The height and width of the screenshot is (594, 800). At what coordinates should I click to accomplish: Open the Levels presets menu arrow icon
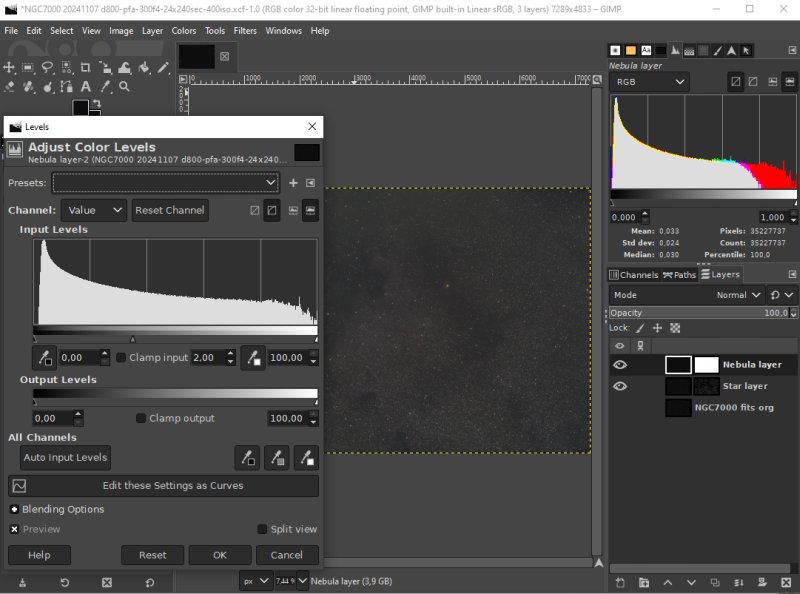click(310, 183)
